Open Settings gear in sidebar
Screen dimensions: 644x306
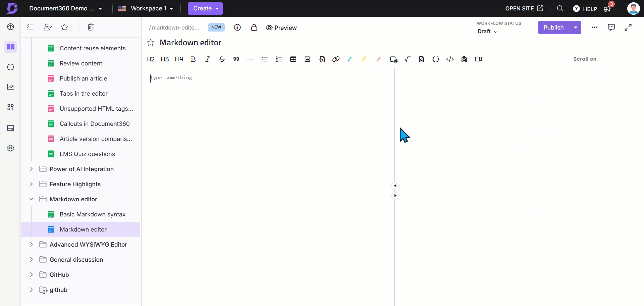click(10, 148)
